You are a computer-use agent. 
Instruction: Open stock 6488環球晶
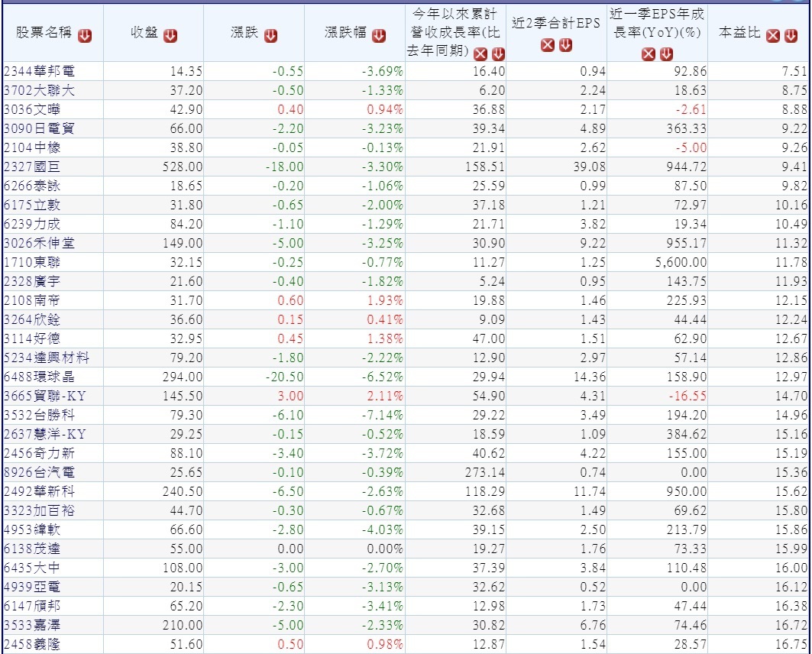click(x=40, y=377)
